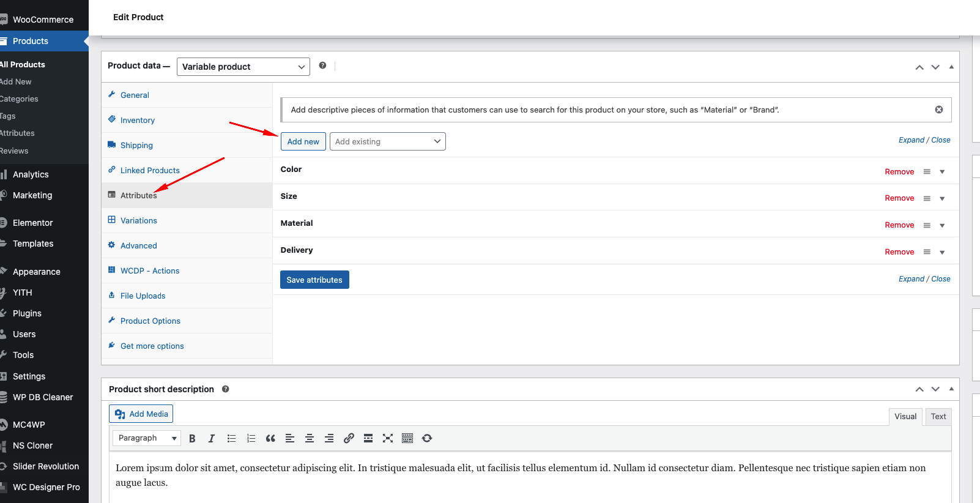Align text left in editor
Image resolution: width=980 pixels, height=503 pixels.
click(x=290, y=438)
